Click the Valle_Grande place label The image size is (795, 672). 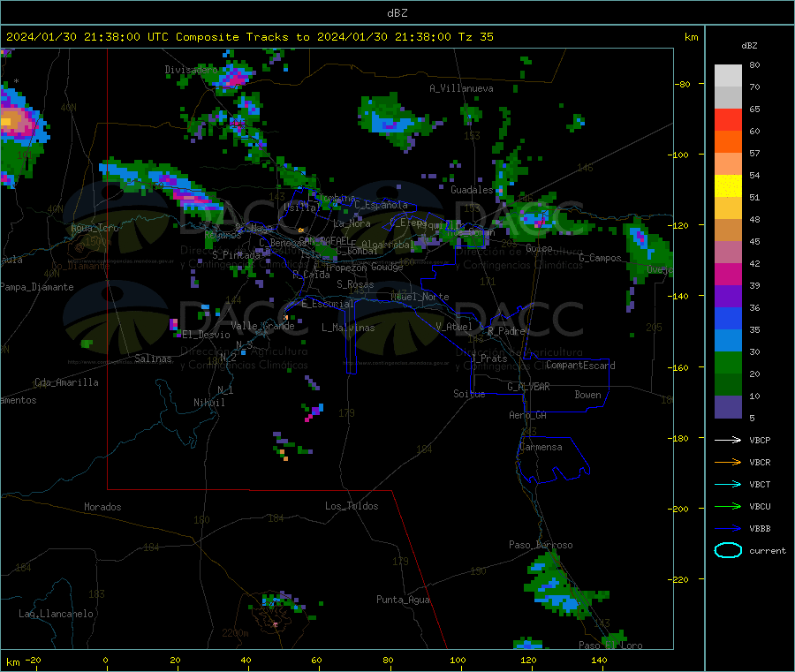click(x=262, y=326)
